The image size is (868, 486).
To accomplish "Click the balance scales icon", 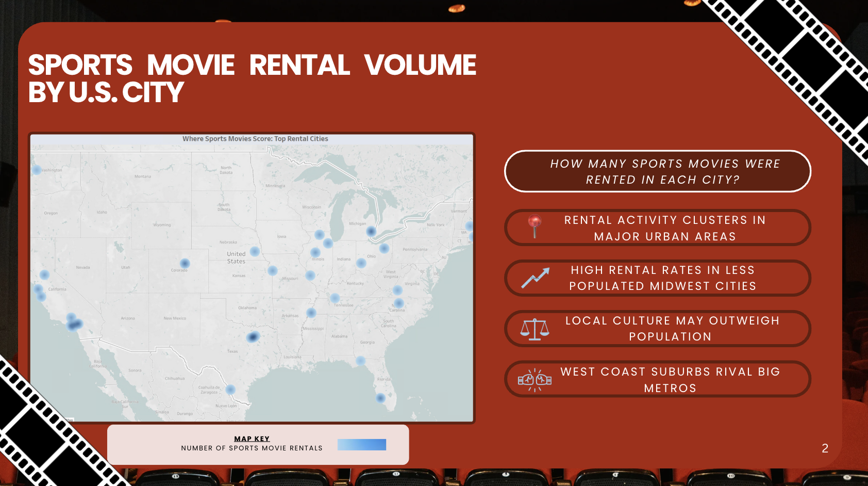I will click(x=535, y=329).
